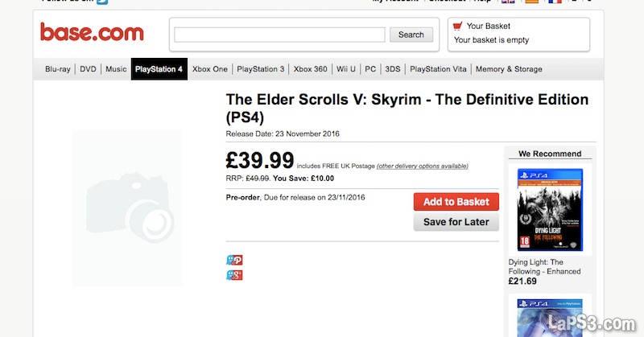Open the Blu-ray category

pos(57,69)
